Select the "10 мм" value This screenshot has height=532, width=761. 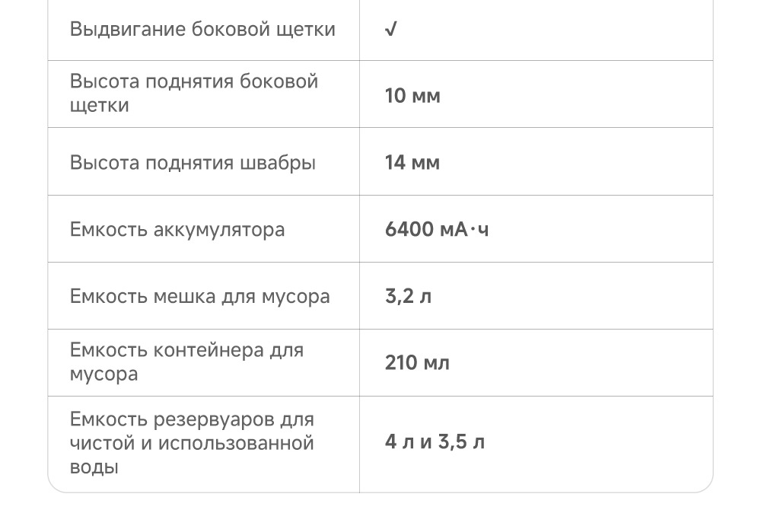click(412, 96)
